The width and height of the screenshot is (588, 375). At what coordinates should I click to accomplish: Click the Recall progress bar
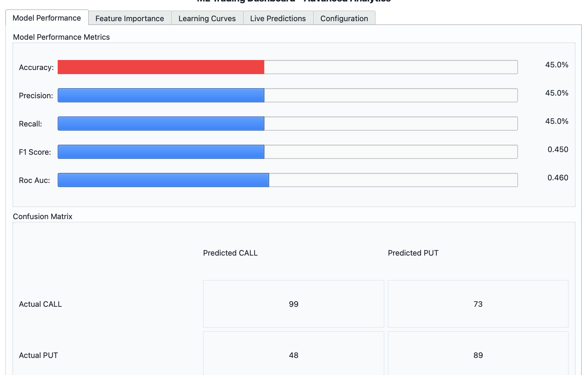coord(288,124)
